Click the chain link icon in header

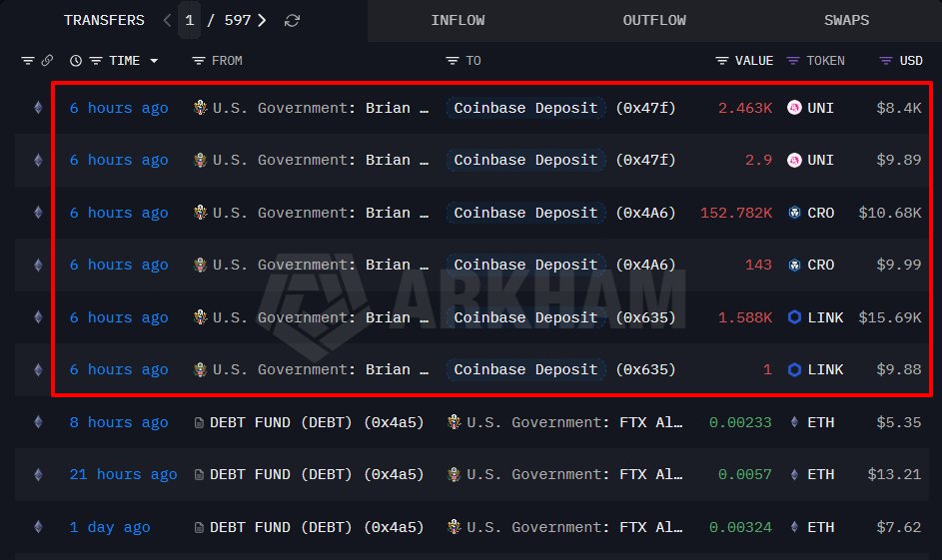pyautogui.click(x=47, y=61)
